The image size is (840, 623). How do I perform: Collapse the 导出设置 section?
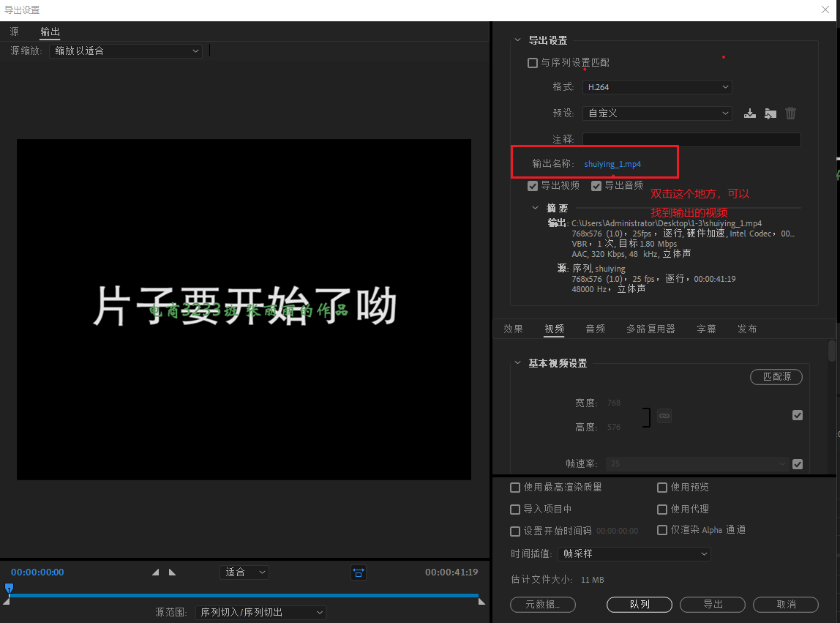click(x=517, y=40)
